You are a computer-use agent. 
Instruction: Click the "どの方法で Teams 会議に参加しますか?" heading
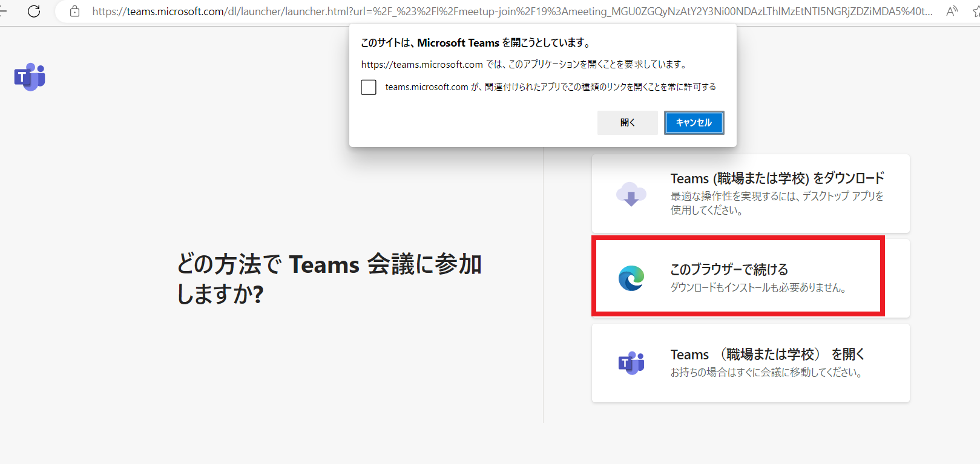click(329, 279)
